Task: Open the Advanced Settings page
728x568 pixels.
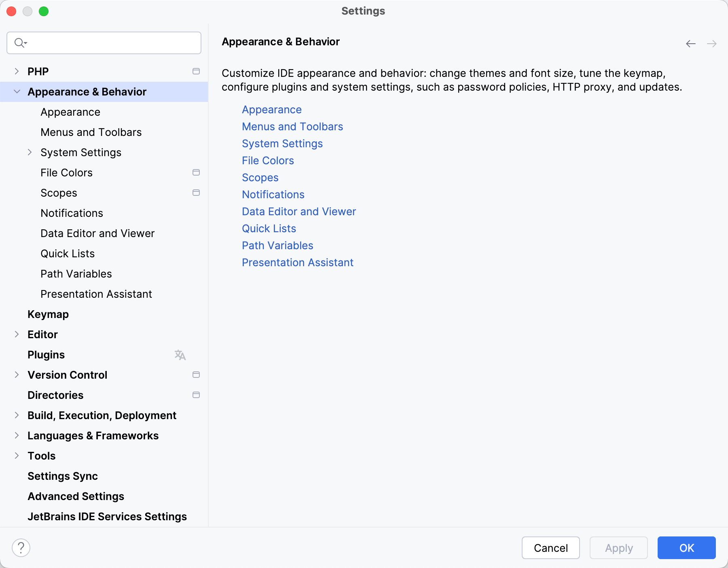Action: [76, 496]
